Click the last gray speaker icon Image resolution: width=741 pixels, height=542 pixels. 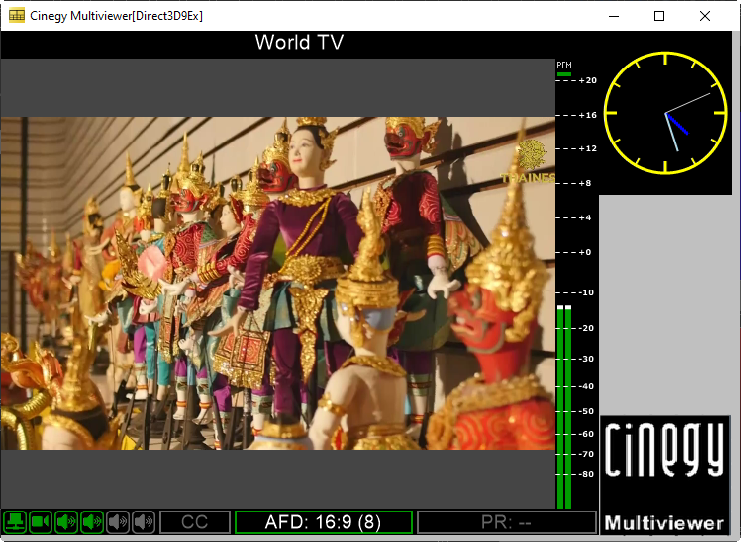pyautogui.click(x=144, y=521)
